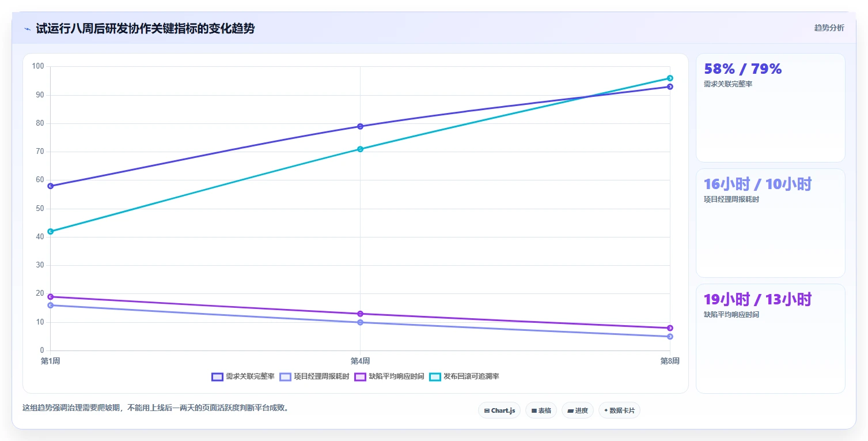Click 项目经理周报耗时 data point at 第8周
The height and width of the screenshot is (441, 868).
(x=670, y=336)
